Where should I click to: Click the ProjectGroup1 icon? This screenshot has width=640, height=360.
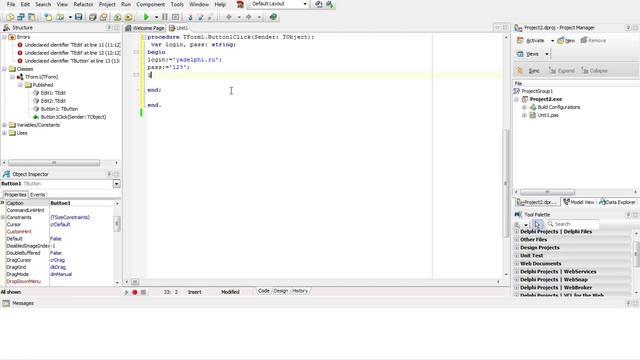point(517,91)
